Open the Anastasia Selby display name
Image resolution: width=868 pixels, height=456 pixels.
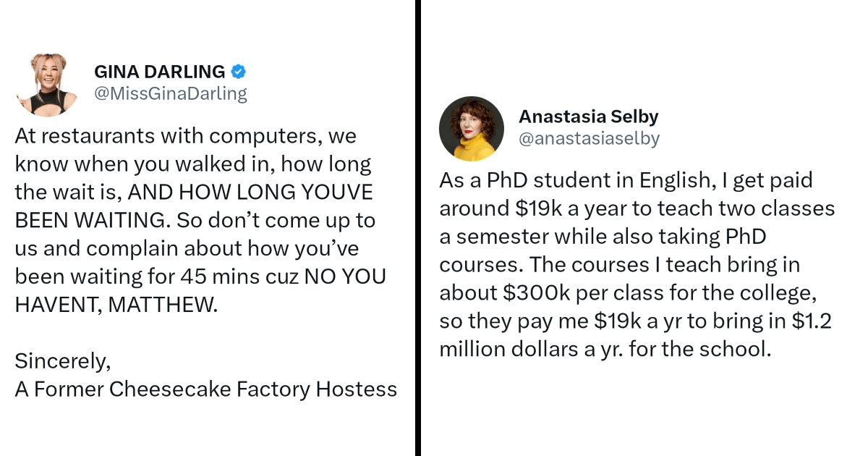point(589,117)
